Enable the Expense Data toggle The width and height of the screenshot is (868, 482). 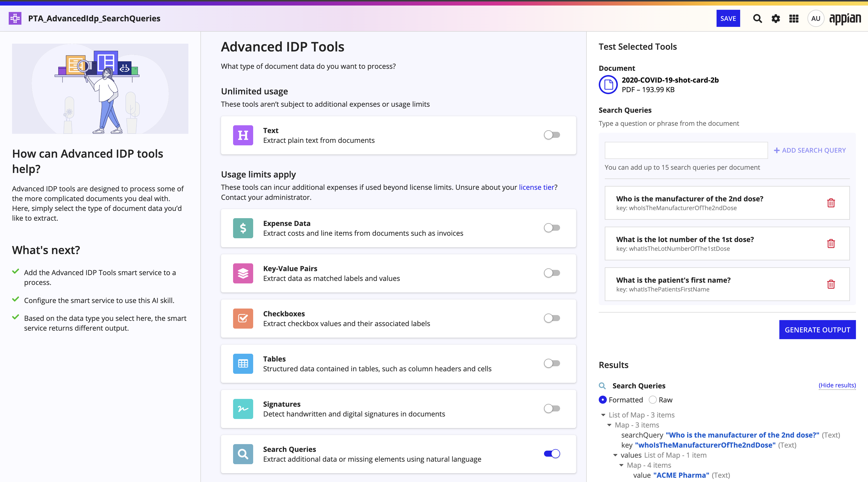(552, 228)
